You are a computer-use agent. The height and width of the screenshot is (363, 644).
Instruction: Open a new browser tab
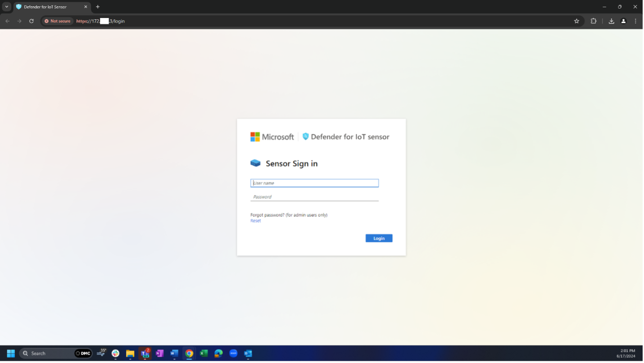point(98,7)
